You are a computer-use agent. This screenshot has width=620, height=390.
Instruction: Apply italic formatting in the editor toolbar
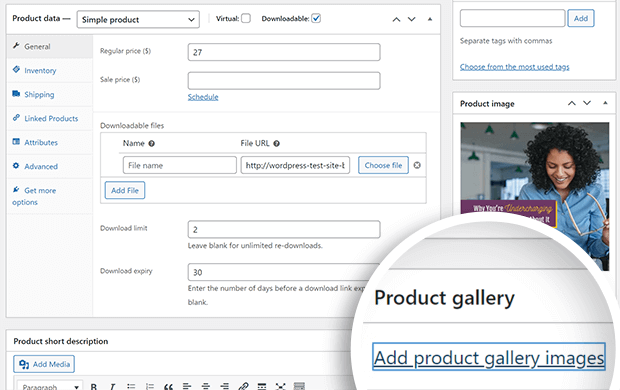pos(112,386)
